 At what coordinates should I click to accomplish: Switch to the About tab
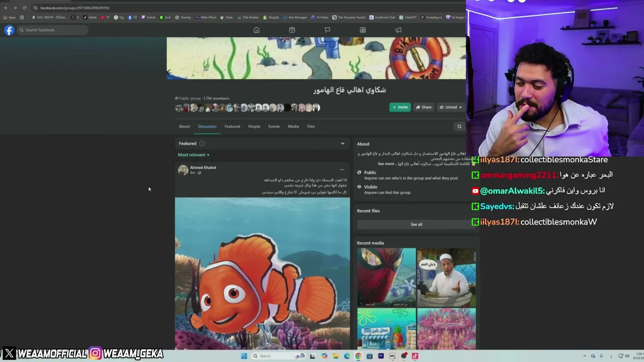point(184,127)
